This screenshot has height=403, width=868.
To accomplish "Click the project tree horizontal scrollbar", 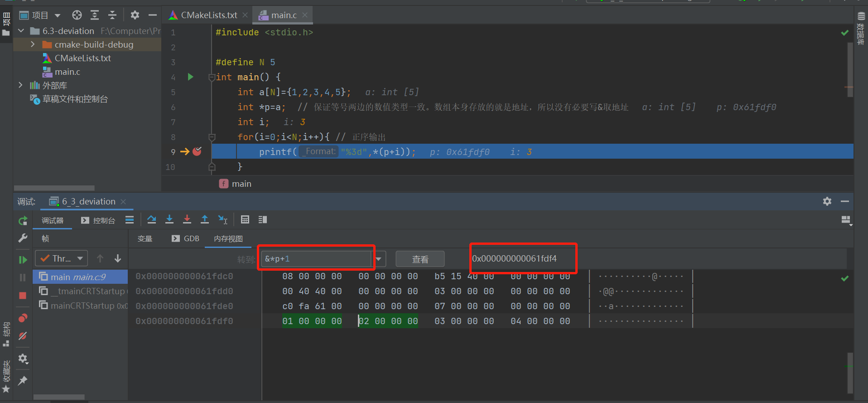I will tap(54, 188).
